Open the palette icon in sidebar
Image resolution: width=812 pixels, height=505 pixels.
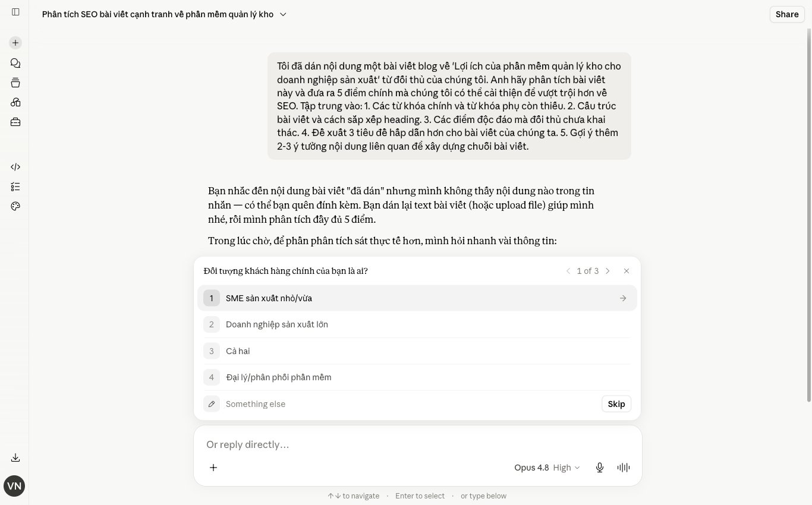15,206
